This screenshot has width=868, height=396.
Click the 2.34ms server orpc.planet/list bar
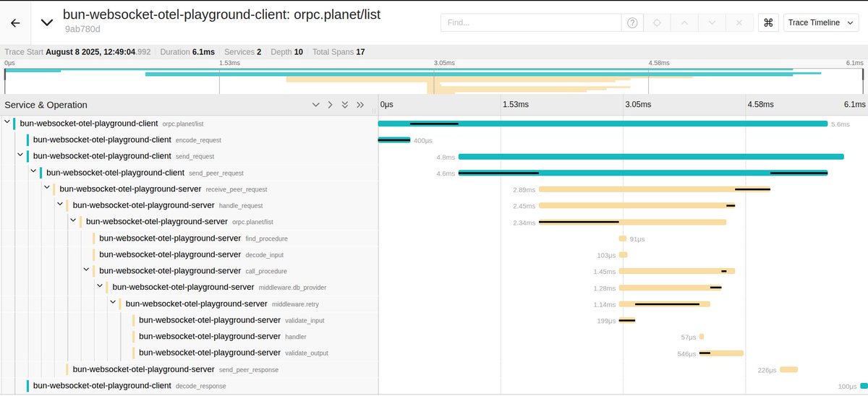pos(633,222)
